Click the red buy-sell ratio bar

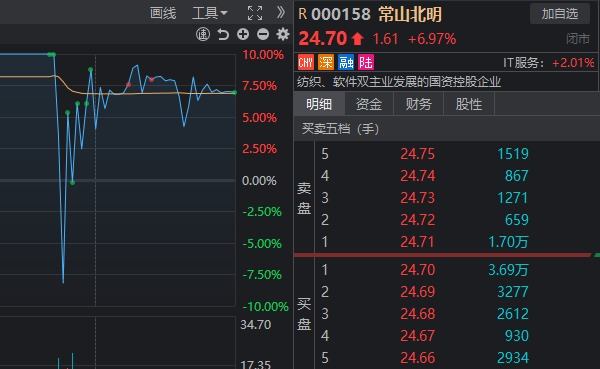pyautogui.click(x=443, y=255)
